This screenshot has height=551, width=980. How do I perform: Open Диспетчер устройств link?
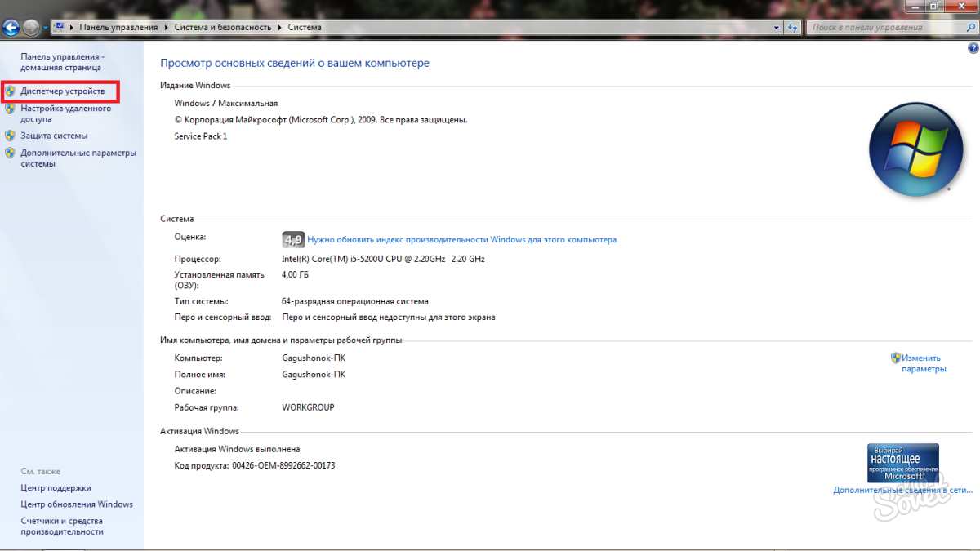[x=62, y=91]
